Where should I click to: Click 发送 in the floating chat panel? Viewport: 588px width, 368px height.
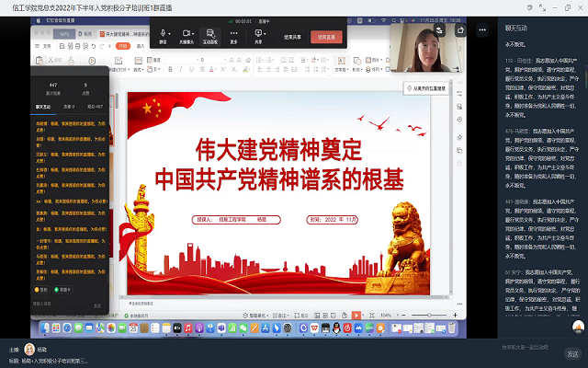tap(97, 306)
